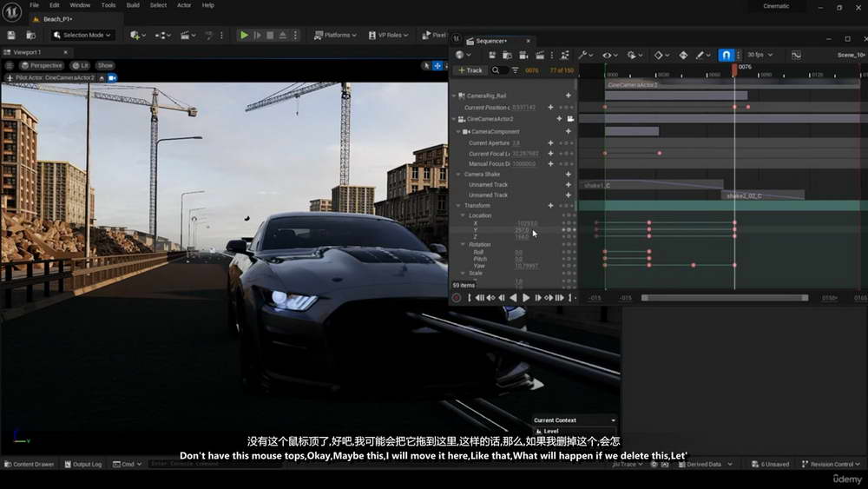Open the viewport hamburger options menu
The image size is (868, 489).
(10, 65)
